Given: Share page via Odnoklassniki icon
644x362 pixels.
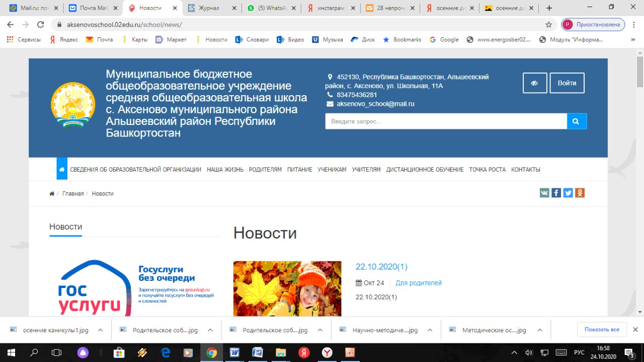Looking at the screenshot, I should tap(580, 193).
